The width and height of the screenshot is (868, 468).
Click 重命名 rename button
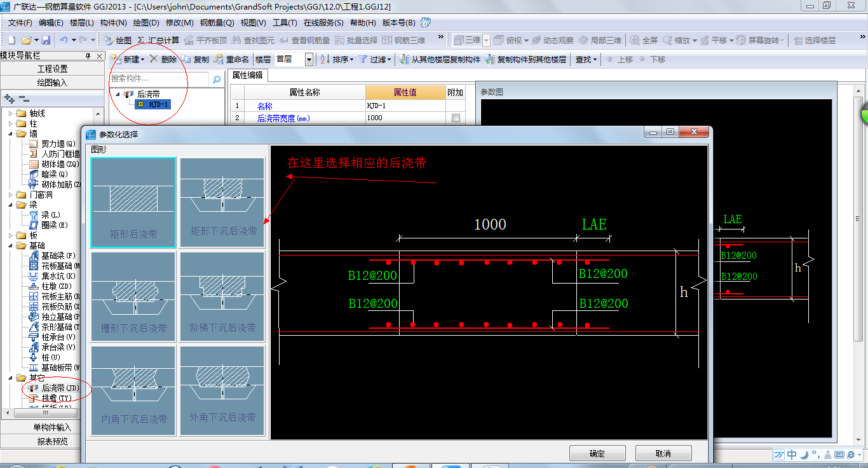pyautogui.click(x=232, y=59)
